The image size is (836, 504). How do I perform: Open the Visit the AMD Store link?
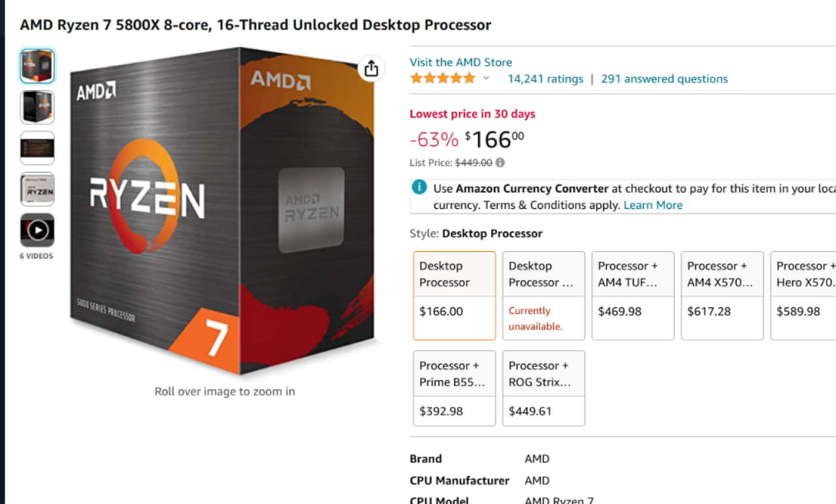(460, 62)
